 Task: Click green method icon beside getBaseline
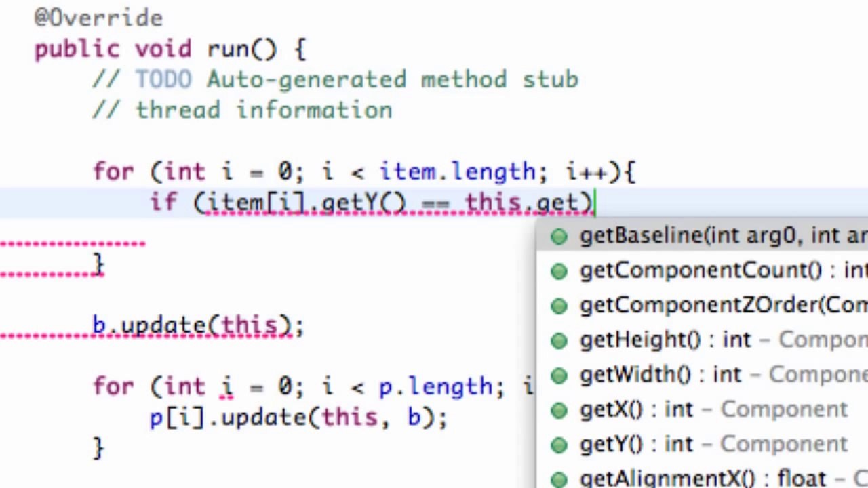[559, 237]
